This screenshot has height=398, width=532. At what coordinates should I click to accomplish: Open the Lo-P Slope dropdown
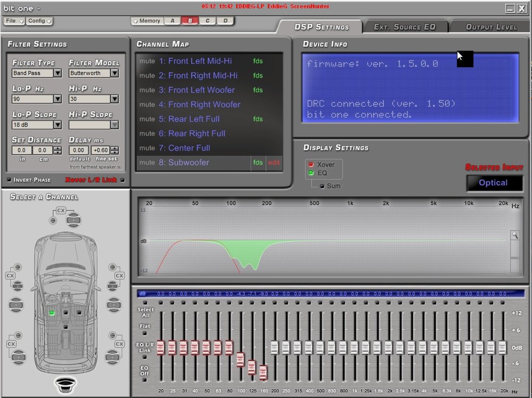coord(57,125)
